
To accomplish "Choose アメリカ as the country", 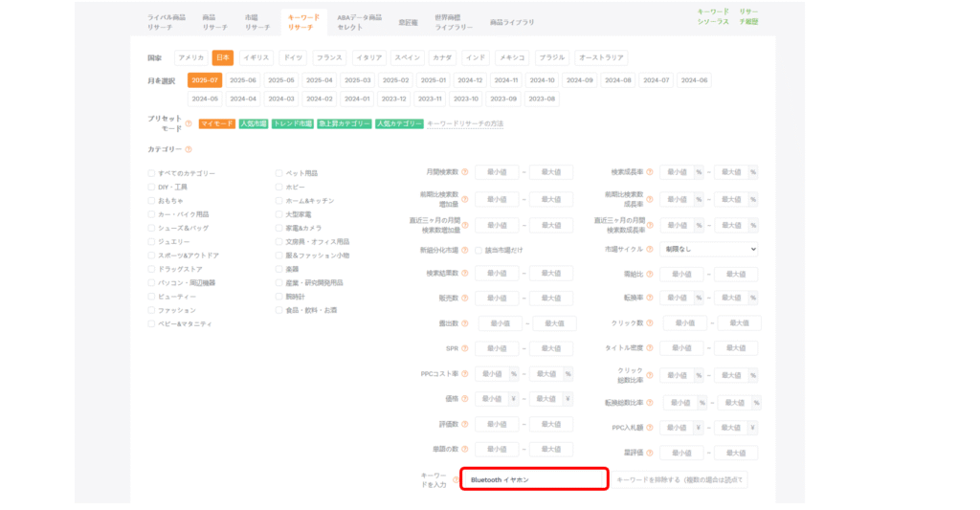I will pyautogui.click(x=190, y=57).
